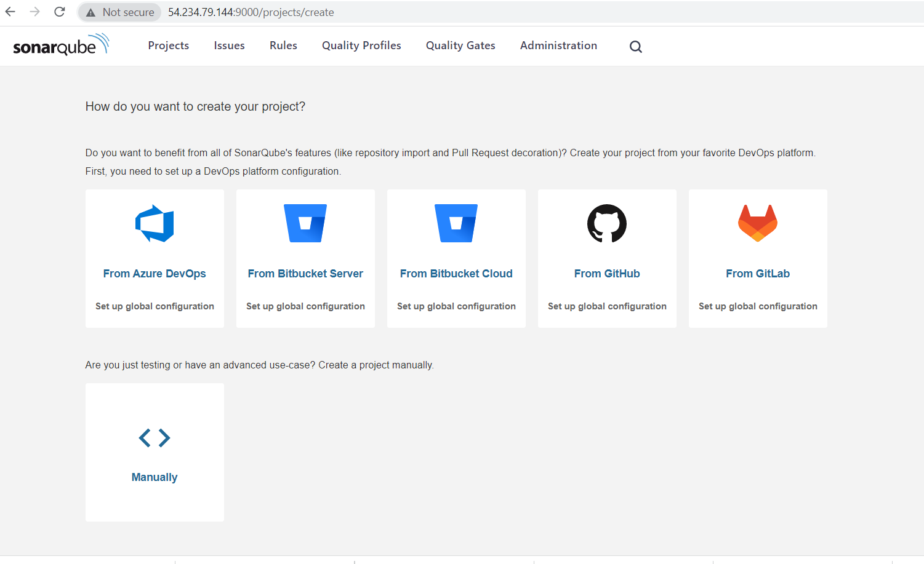Click the Azure DevOps logo icon
This screenshot has width=924, height=564.
(x=155, y=223)
